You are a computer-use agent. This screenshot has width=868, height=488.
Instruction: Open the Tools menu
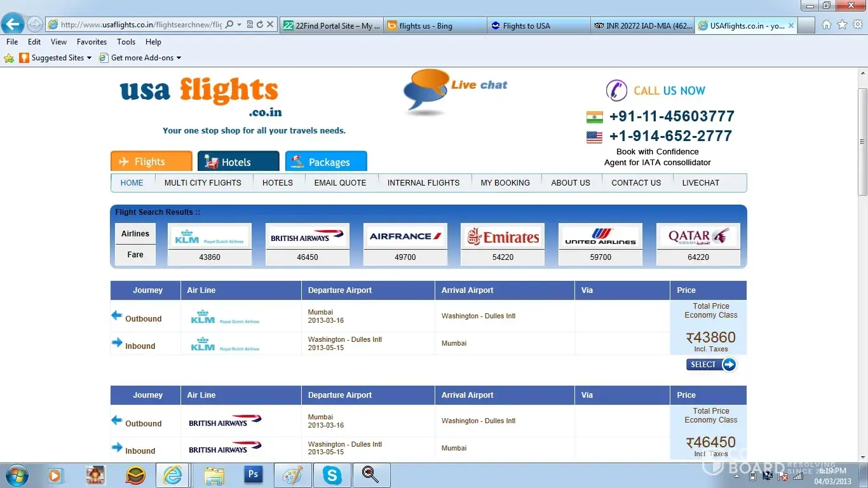126,42
